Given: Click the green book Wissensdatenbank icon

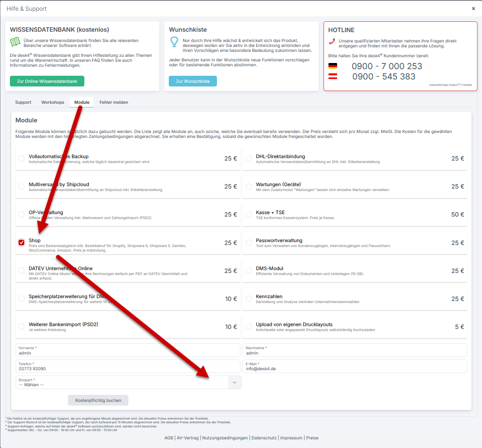Looking at the screenshot, I should coord(15,42).
